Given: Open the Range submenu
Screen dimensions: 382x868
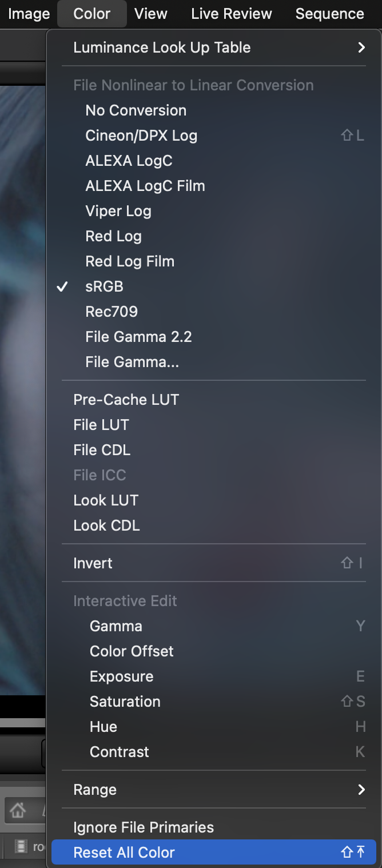Looking at the screenshot, I should [x=95, y=790].
